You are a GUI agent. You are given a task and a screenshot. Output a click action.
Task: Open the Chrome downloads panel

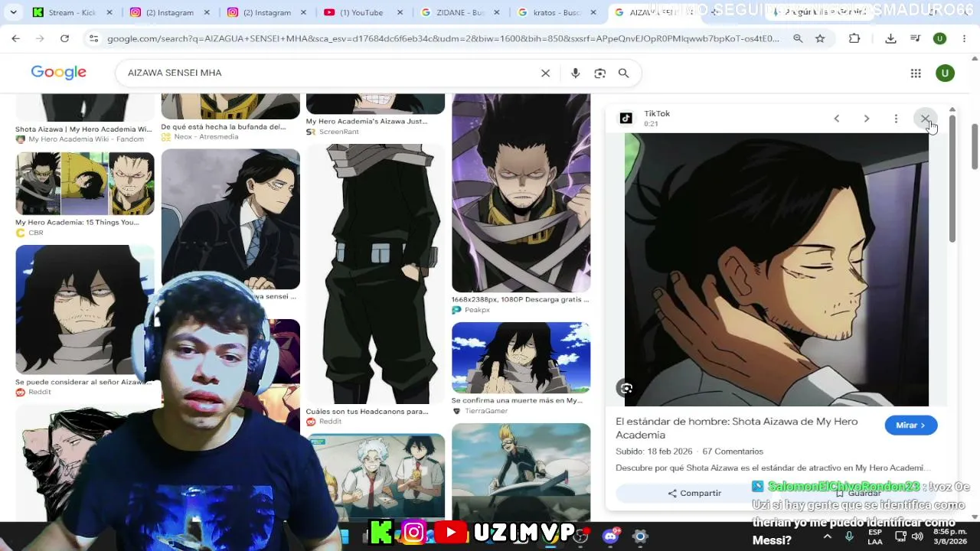click(x=890, y=38)
